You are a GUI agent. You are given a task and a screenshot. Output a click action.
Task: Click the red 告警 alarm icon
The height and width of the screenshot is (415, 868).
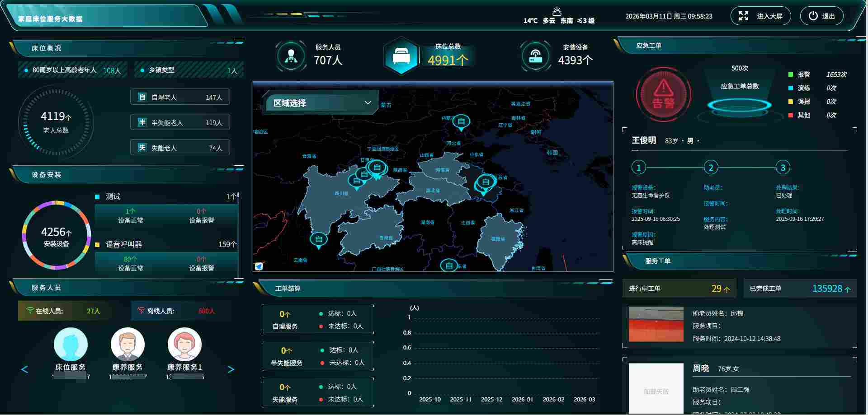pos(663,94)
